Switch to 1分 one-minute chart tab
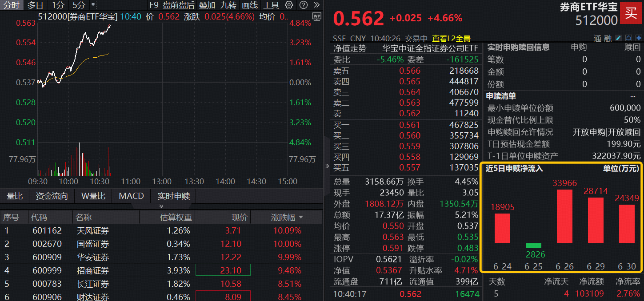 pyautogui.click(x=58, y=5)
